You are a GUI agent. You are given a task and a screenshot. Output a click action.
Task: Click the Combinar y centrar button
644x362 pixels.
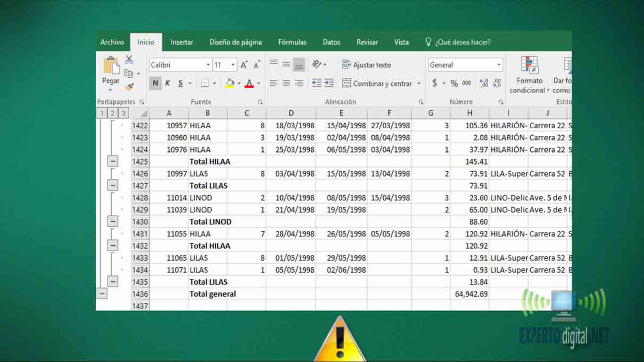pos(377,83)
